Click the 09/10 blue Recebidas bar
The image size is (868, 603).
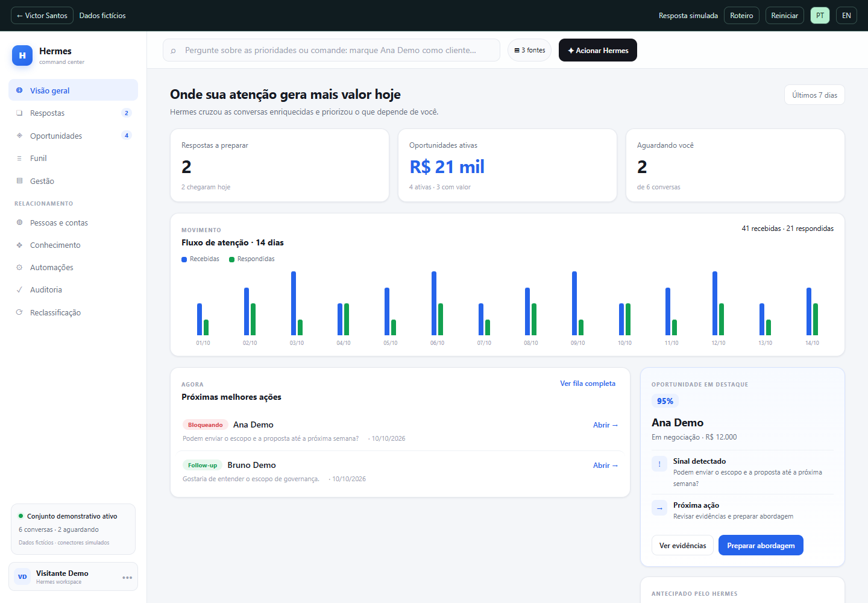click(574, 303)
